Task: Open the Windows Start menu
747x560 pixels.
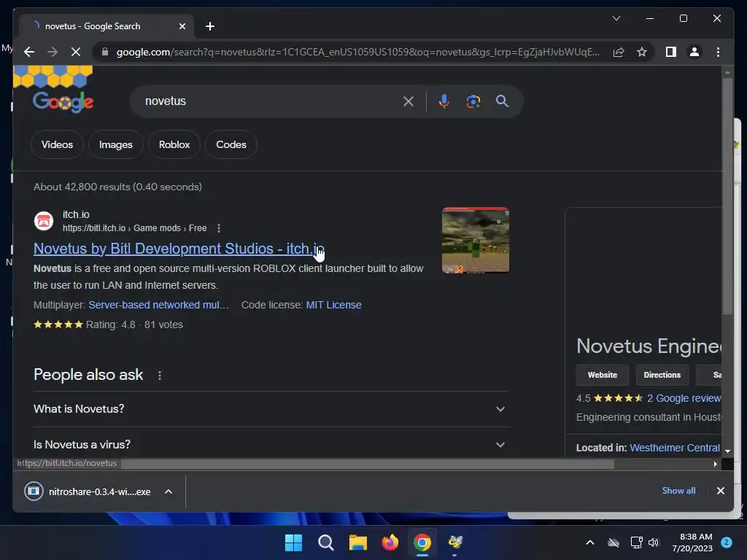Action: (x=293, y=542)
